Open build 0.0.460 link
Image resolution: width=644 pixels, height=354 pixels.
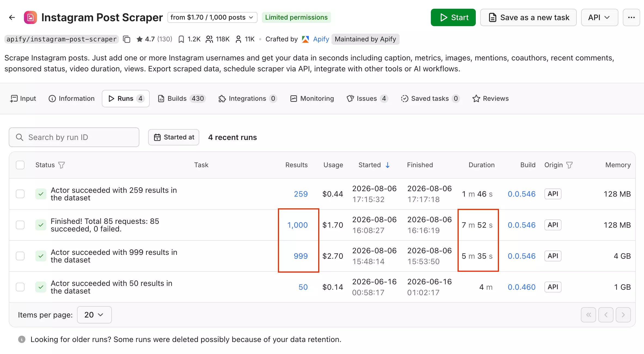[x=522, y=287]
